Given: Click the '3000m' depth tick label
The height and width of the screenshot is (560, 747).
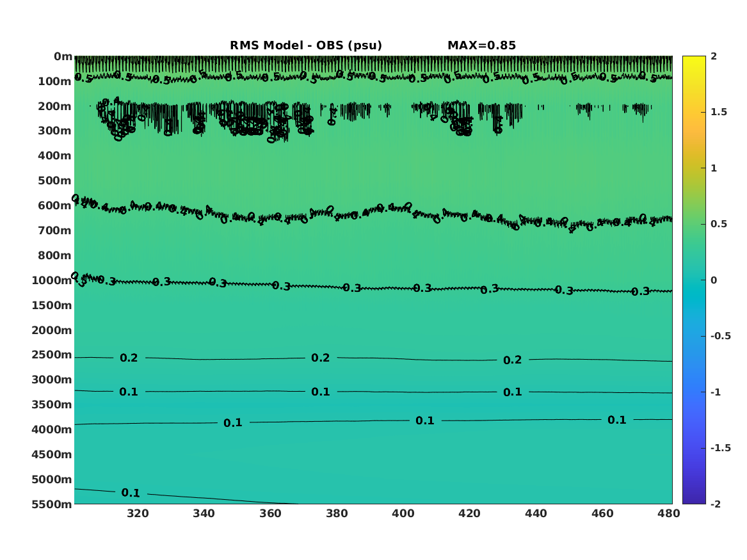Looking at the screenshot, I should (51, 380).
